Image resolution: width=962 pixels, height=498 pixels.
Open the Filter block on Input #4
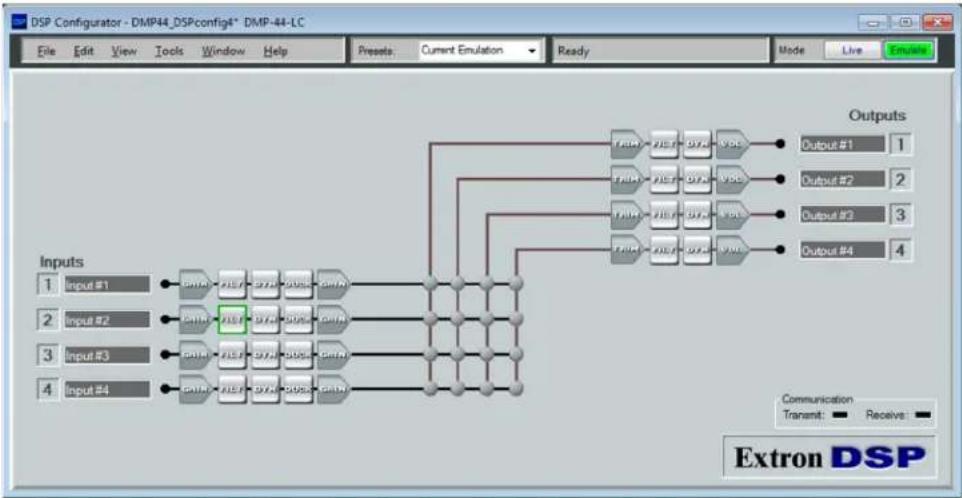[x=232, y=389]
